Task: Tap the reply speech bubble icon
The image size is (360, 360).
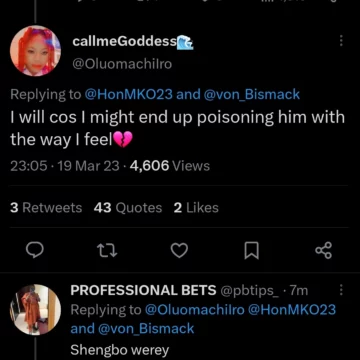Action: point(35,250)
